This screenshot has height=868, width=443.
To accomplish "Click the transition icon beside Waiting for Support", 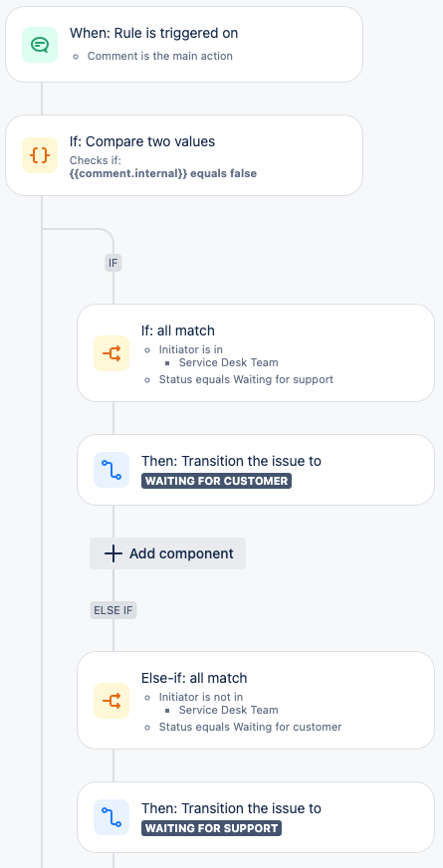I will click(111, 817).
